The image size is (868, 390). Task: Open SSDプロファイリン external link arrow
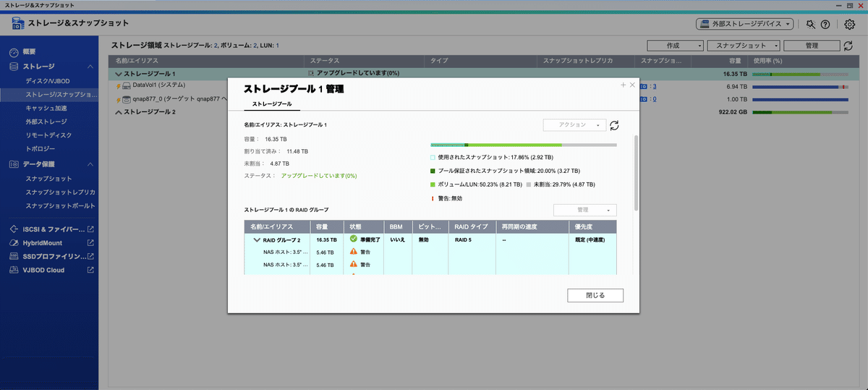coord(90,256)
